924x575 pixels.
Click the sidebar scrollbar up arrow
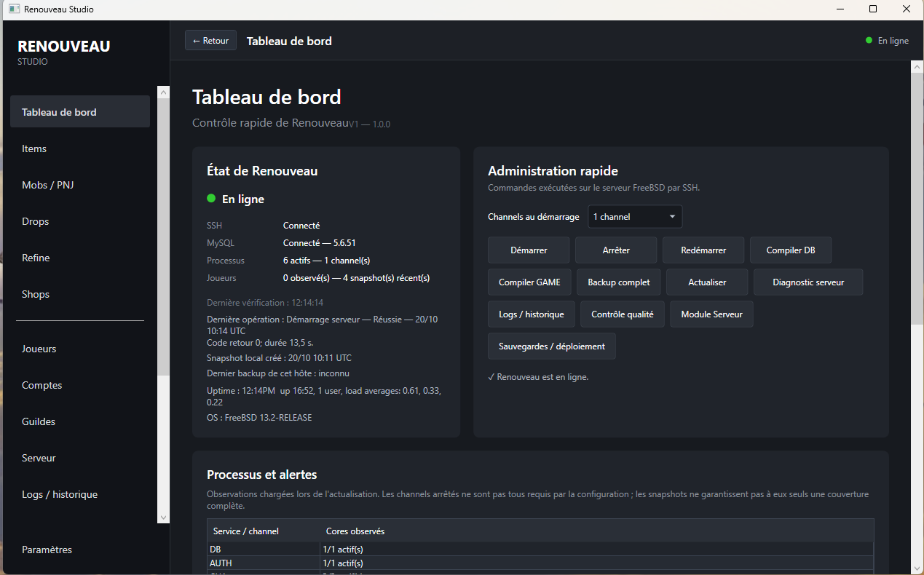(164, 92)
